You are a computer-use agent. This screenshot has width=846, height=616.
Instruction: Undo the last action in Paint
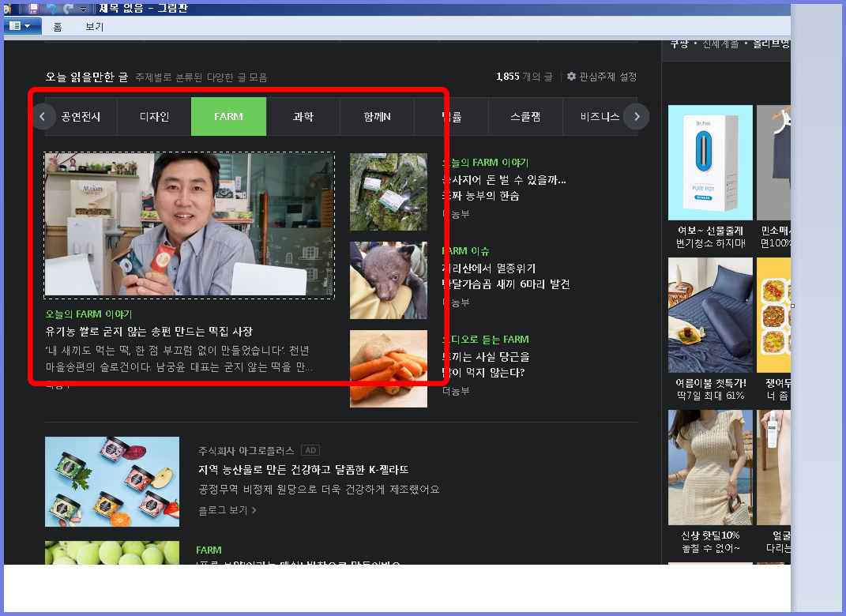pyautogui.click(x=51, y=9)
